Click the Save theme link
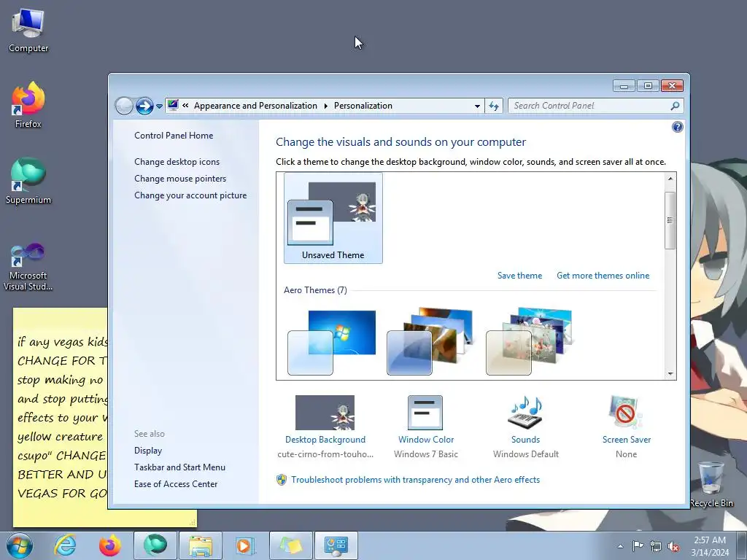The image size is (747, 560). coord(519,275)
